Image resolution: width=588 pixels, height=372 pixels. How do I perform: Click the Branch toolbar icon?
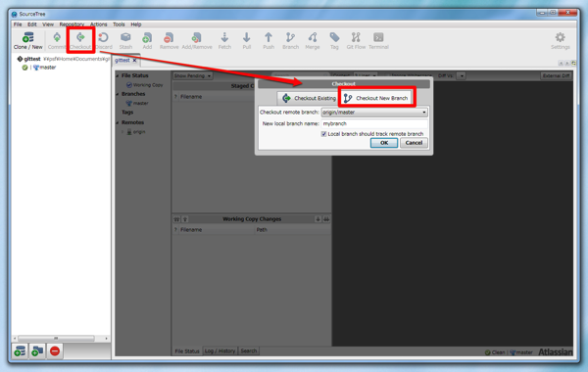pyautogui.click(x=291, y=40)
